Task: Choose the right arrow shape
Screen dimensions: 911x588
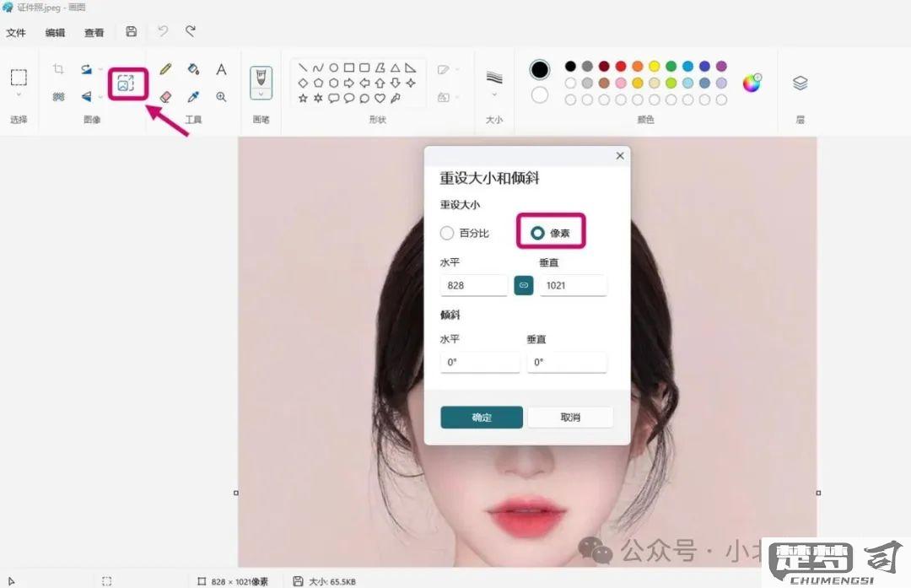Action: (x=348, y=83)
